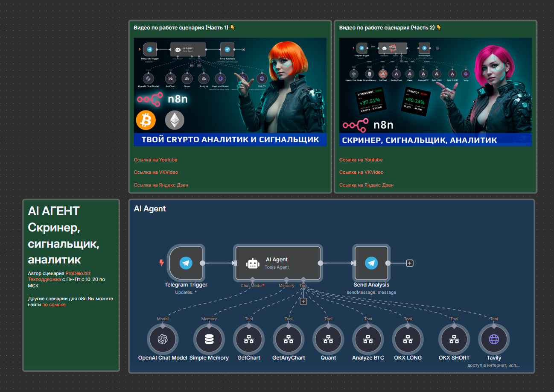The height and width of the screenshot is (392, 554).
Task: Select the GetChart tool node
Action: pyautogui.click(x=249, y=339)
